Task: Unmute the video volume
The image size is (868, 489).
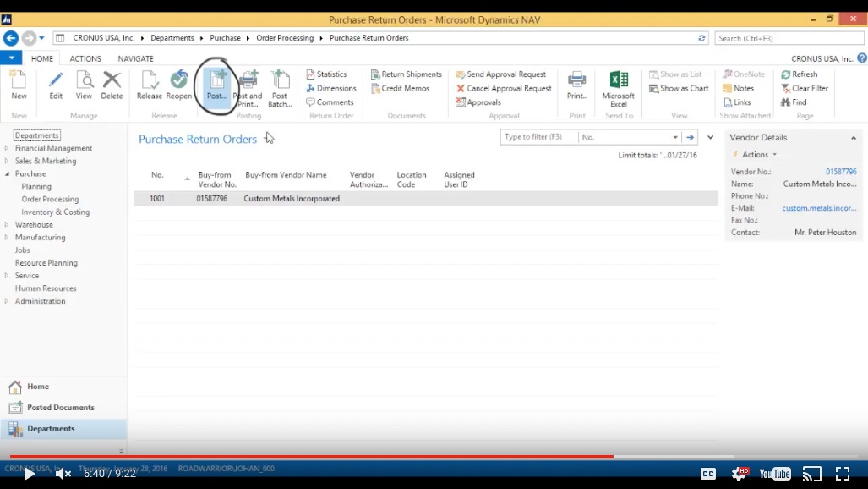Action: pyautogui.click(x=63, y=474)
